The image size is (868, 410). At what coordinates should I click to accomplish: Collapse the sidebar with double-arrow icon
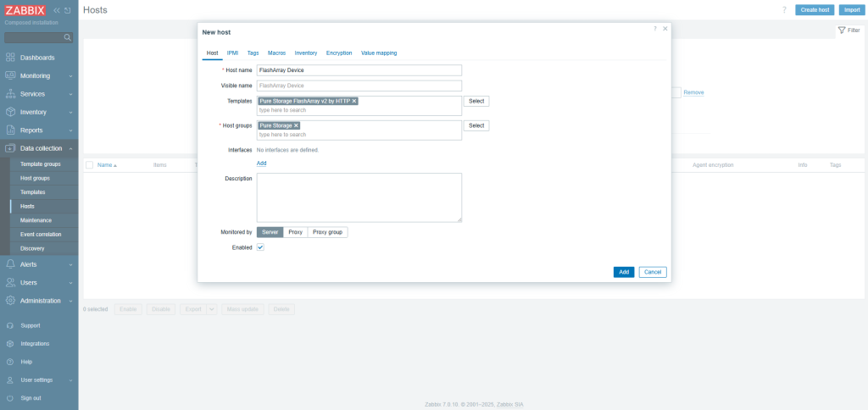(x=57, y=10)
